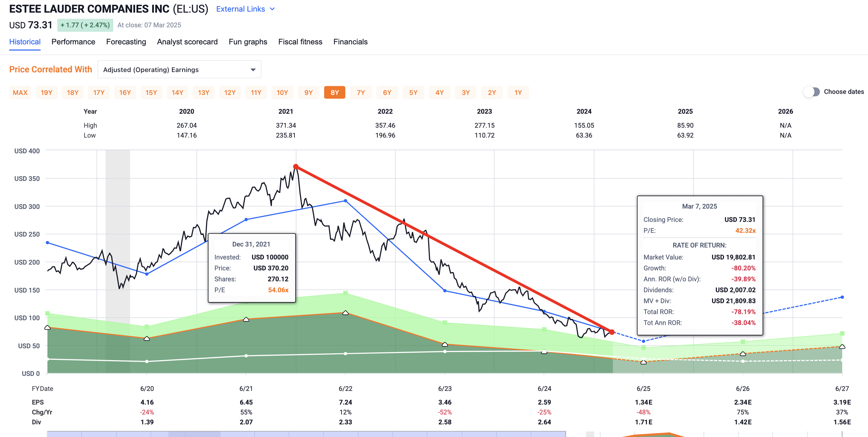Image resolution: width=868 pixels, height=437 pixels.
Task: Expand the External Links menu
Action: 241,9
